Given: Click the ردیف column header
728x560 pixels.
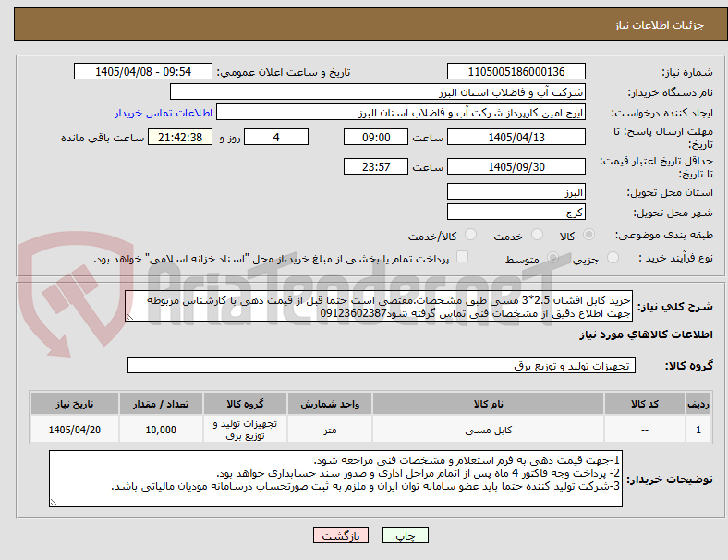Looking at the screenshot, I should pyautogui.click(x=698, y=404).
